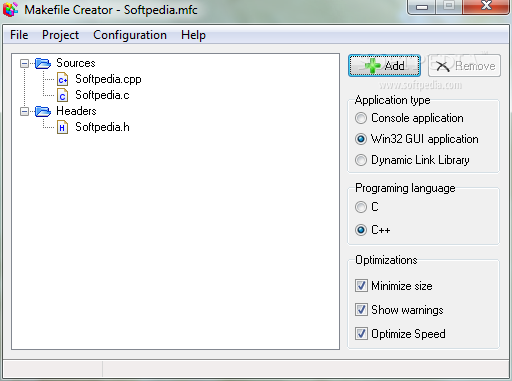Toggle the Show warnings checkbox
The image size is (512, 381).
361,310
